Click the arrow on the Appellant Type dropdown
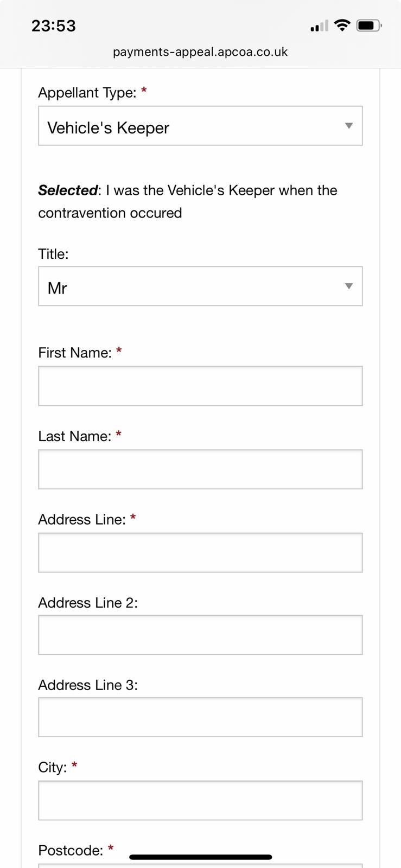401x868 pixels. [x=349, y=126]
